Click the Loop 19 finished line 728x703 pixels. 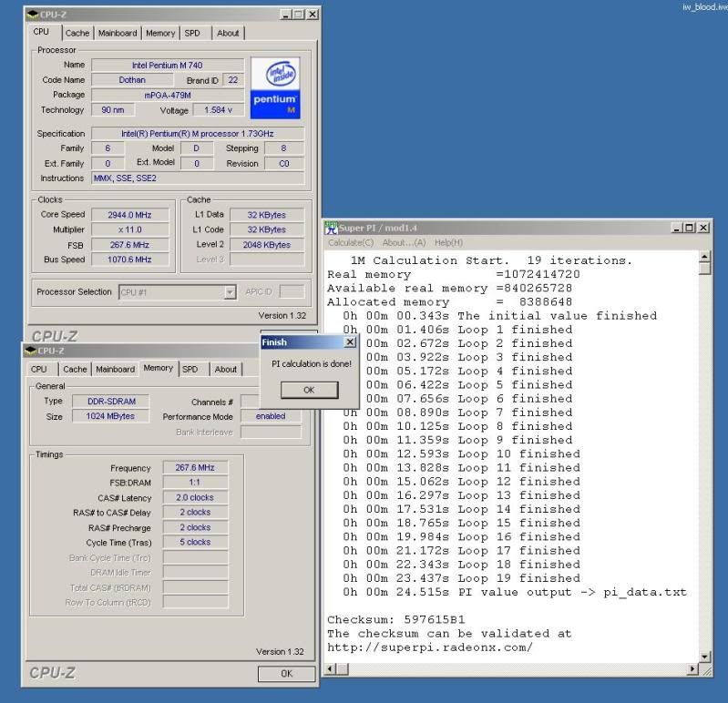pos(462,578)
